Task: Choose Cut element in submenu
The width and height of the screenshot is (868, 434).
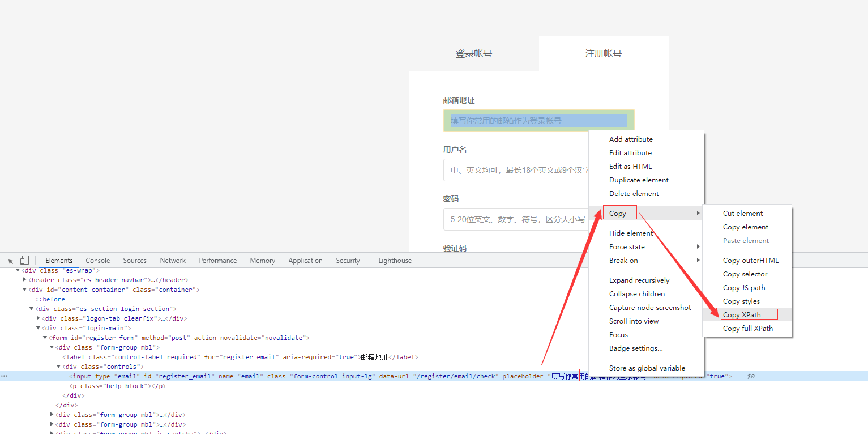Action: tap(747, 214)
